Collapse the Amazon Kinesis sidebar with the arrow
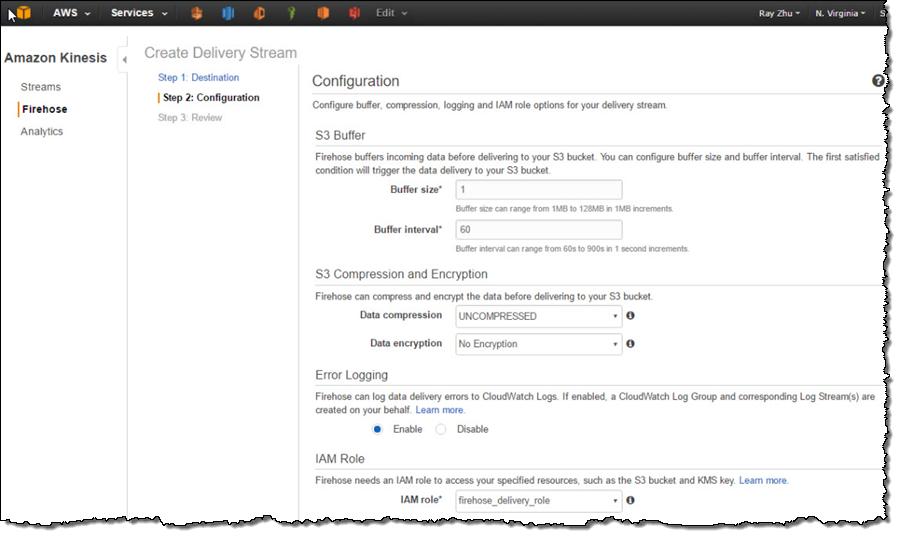 [x=124, y=60]
